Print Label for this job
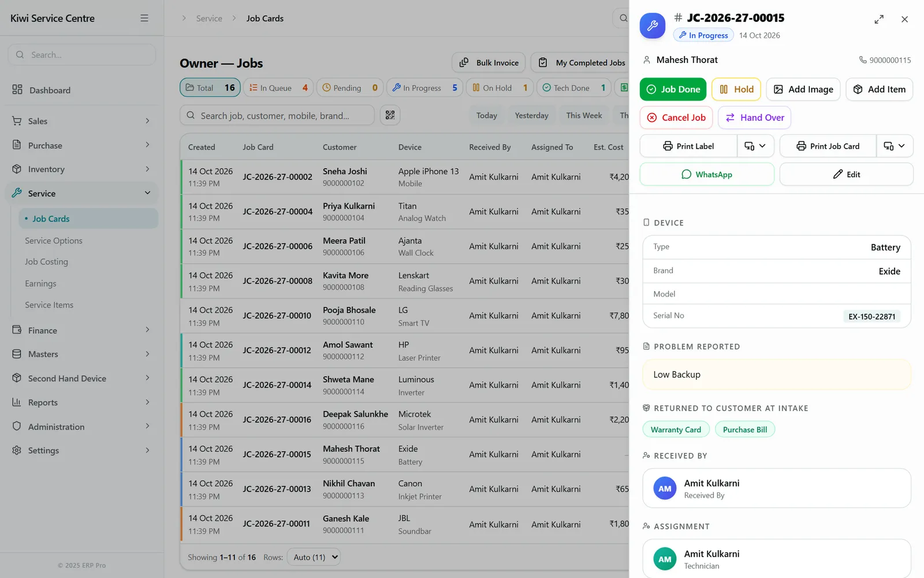The height and width of the screenshot is (578, 924). click(688, 146)
